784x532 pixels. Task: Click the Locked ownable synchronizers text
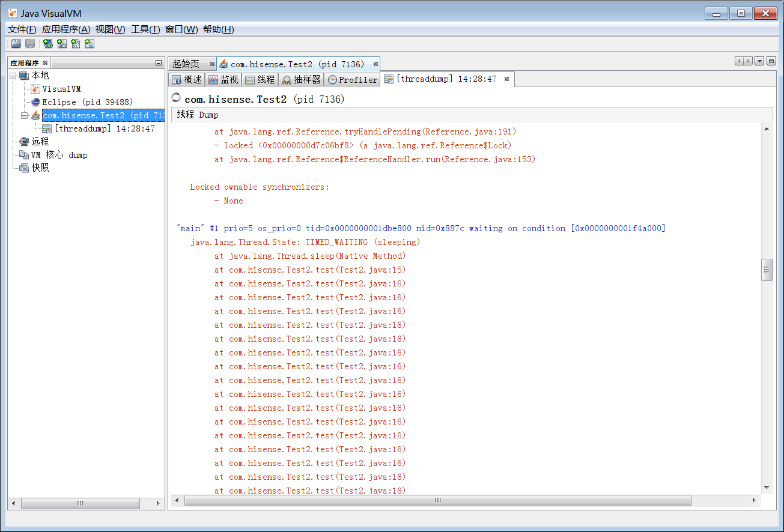point(260,187)
